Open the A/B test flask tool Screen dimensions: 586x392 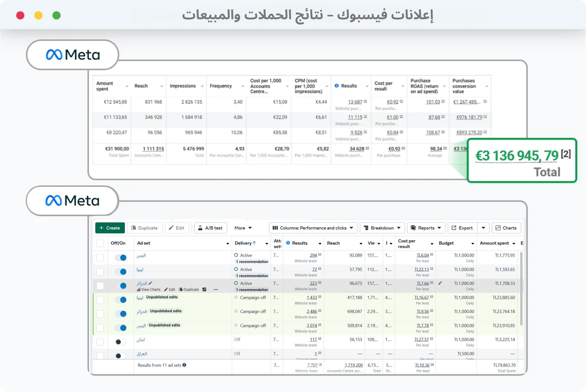210,228
